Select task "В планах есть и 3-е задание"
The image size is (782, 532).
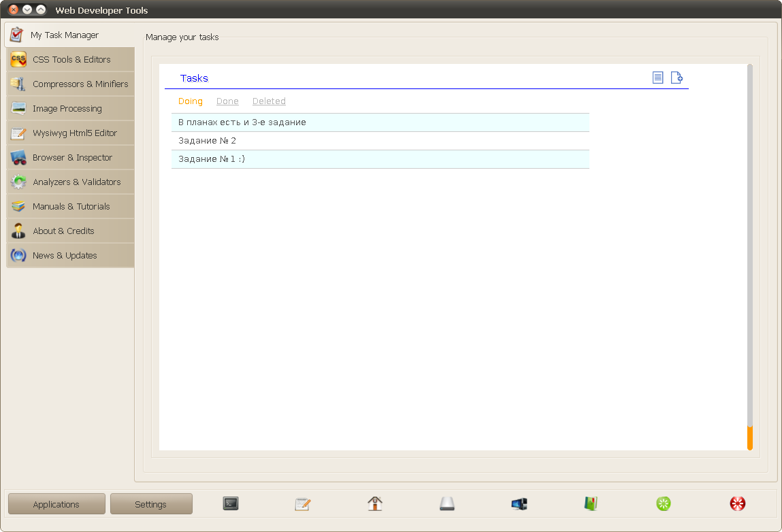(380, 122)
